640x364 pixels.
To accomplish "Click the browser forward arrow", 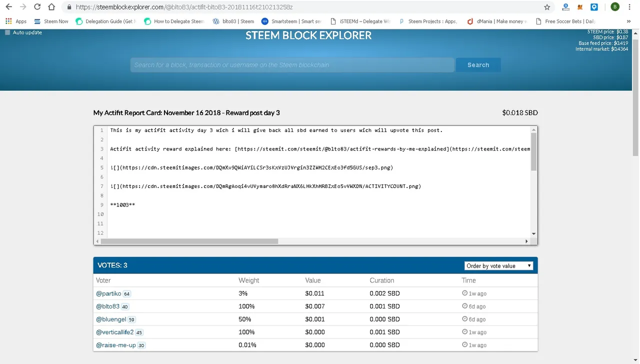I will [x=23, y=7].
